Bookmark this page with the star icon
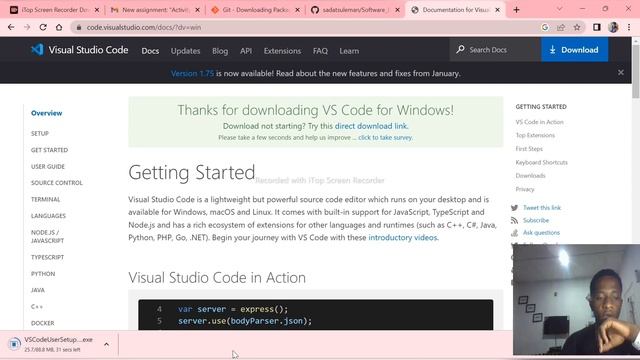Screen dimensions: 640x360 point(577,27)
